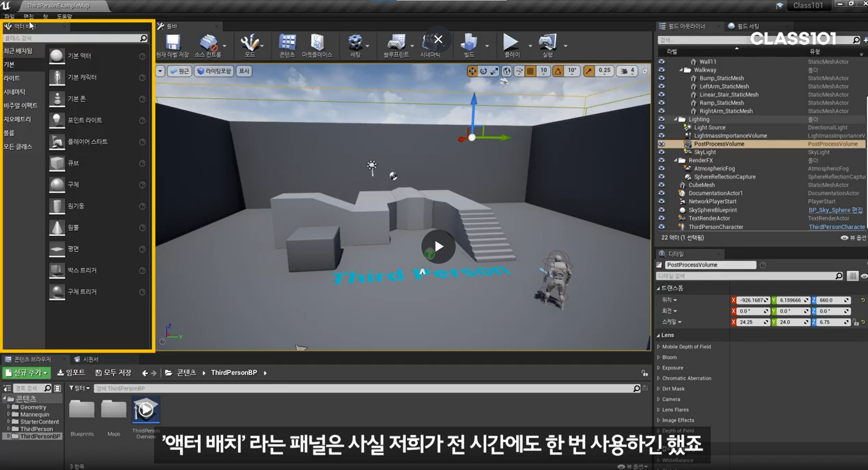Click the Player Start (플레이어 스타트) icon
Screen dimensions: 868x470
tap(57, 141)
